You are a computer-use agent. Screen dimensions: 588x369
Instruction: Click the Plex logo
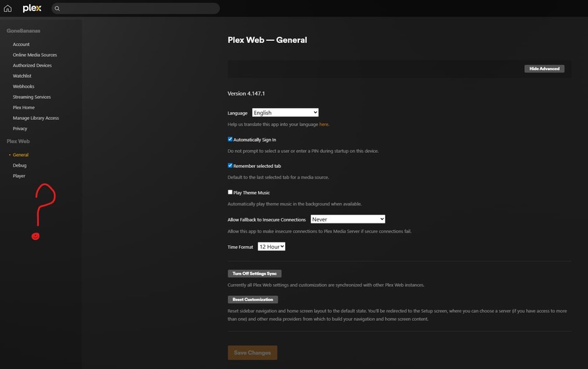point(32,9)
